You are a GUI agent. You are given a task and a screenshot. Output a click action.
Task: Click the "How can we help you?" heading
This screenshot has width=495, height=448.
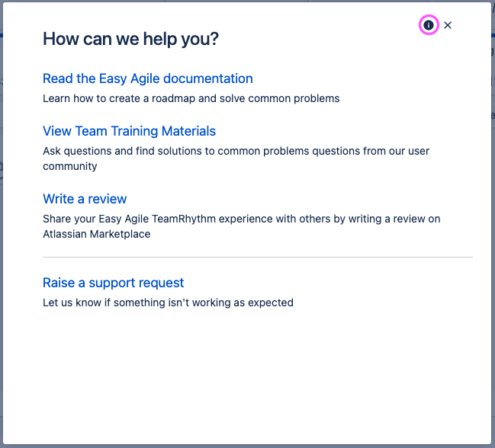click(x=130, y=39)
